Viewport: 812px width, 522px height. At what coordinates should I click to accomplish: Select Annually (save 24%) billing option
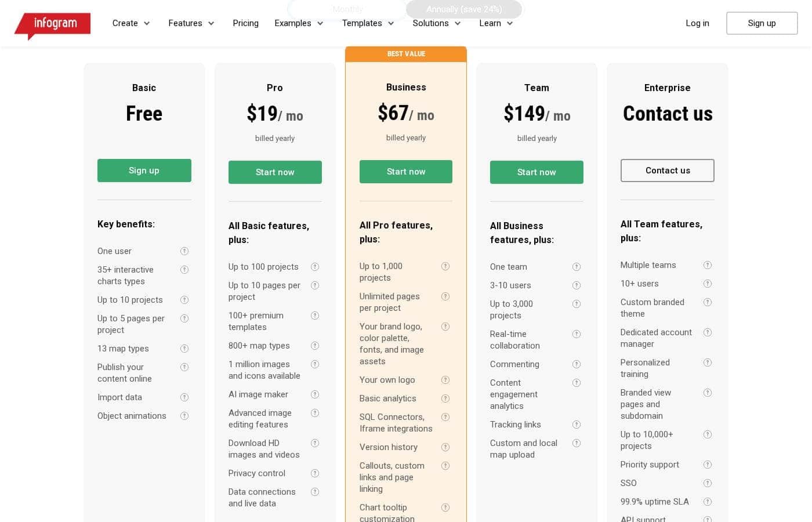click(464, 9)
